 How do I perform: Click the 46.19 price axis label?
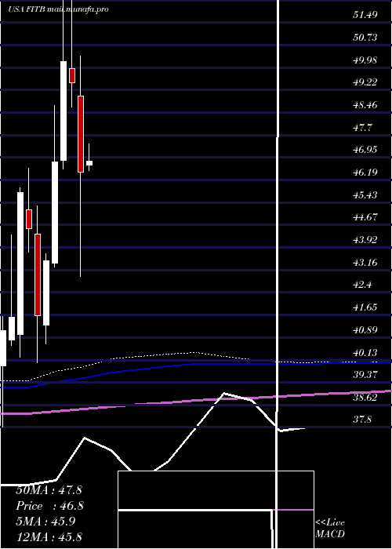pos(365,173)
